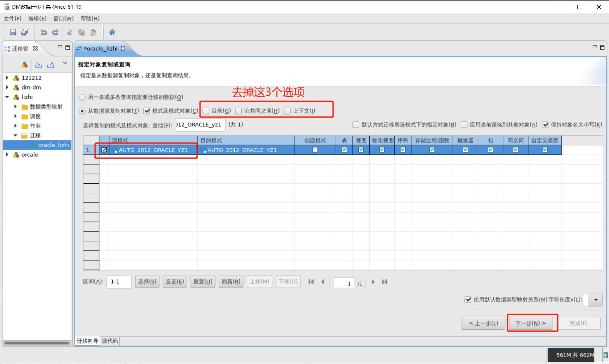609x364 pixels.
Task: Click the 重置(U) button
Action: pyautogui.click(x=203, y=282)
